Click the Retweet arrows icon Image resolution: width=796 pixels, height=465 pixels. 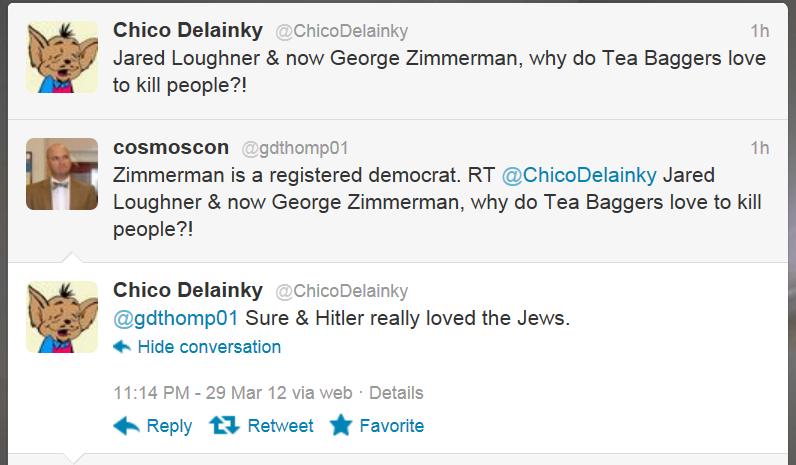(x=224, y=426)
